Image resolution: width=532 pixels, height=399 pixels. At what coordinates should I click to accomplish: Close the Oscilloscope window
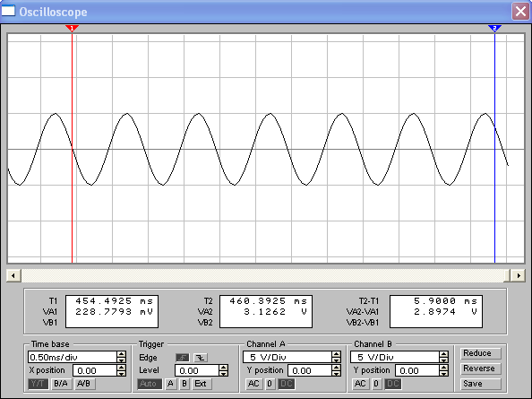(520, 12)
